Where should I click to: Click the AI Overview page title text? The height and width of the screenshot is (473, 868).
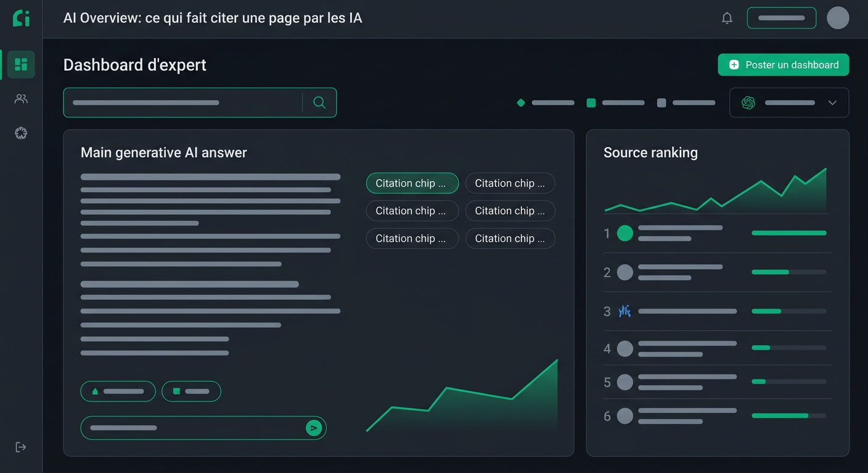coord(213,18)
